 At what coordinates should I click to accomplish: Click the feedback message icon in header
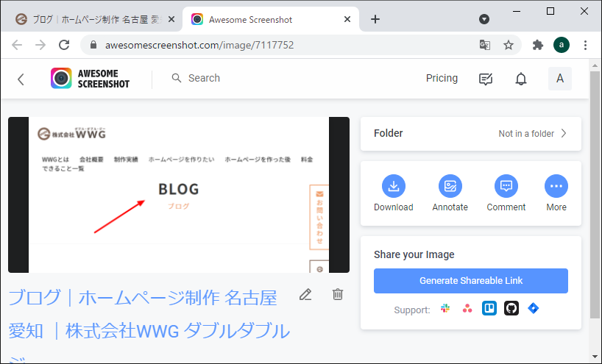[x=486, y=79]
